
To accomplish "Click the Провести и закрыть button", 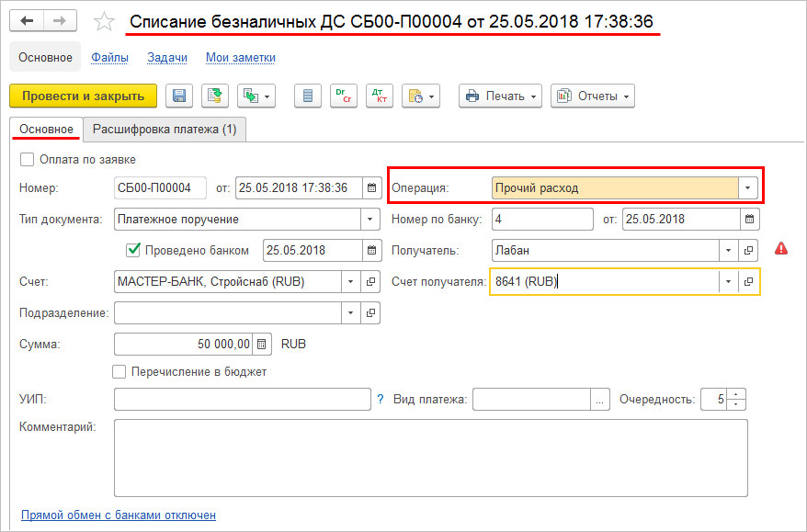I will click(83, 96).
